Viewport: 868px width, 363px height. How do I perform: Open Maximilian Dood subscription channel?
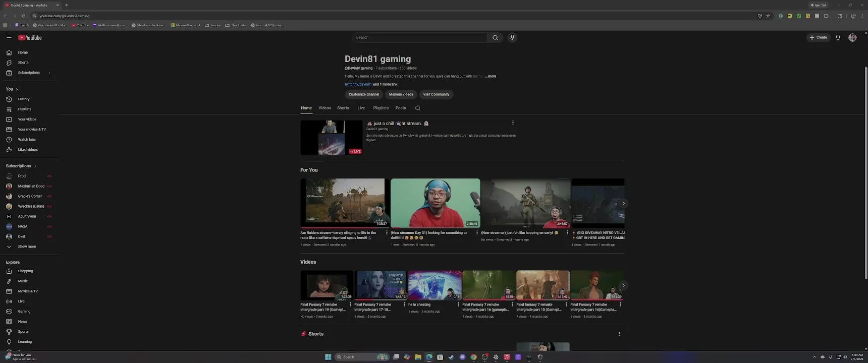click(x=30, y=186)
